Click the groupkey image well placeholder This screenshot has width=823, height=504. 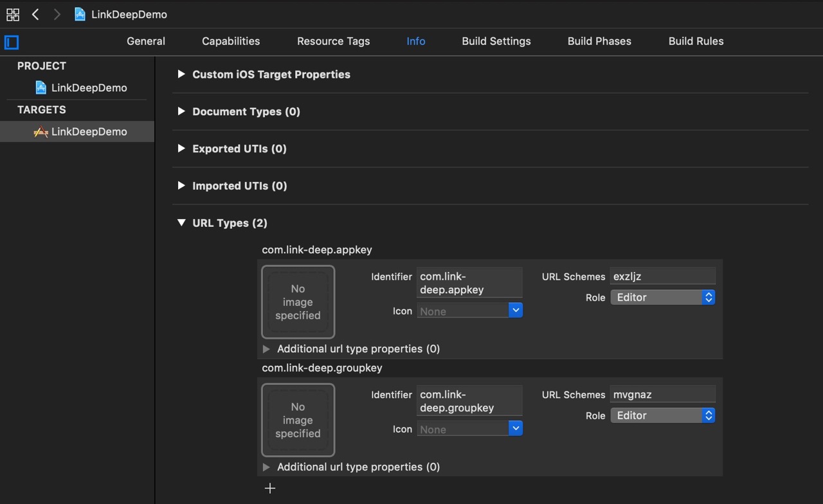point(298,420)
